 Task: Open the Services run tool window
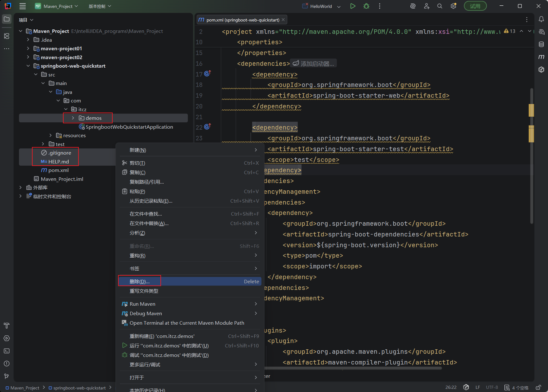pyautogui.click(x=7, y=338)
